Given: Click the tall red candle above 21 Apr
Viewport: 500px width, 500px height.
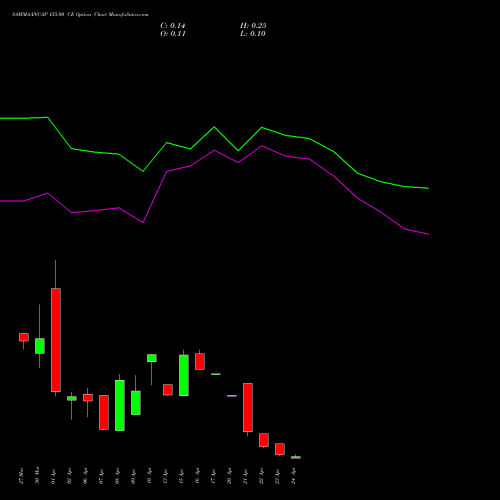Looking at the screenshot, I should [248, 407].
